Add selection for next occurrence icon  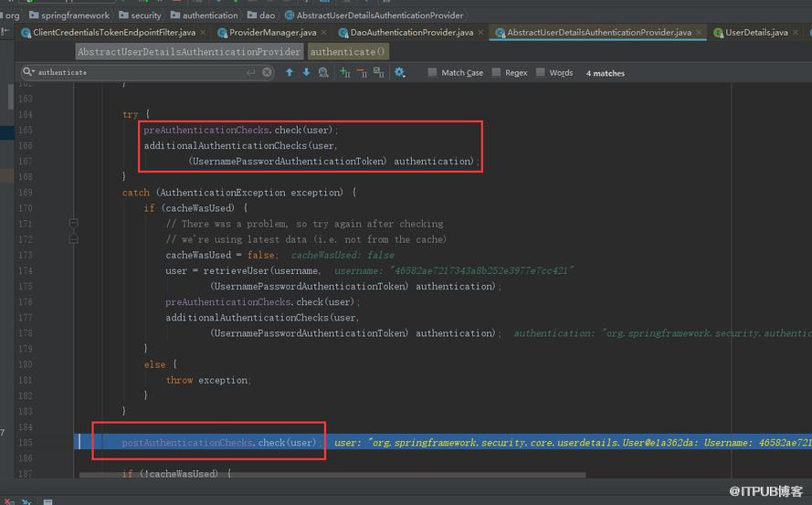[345, 72]
